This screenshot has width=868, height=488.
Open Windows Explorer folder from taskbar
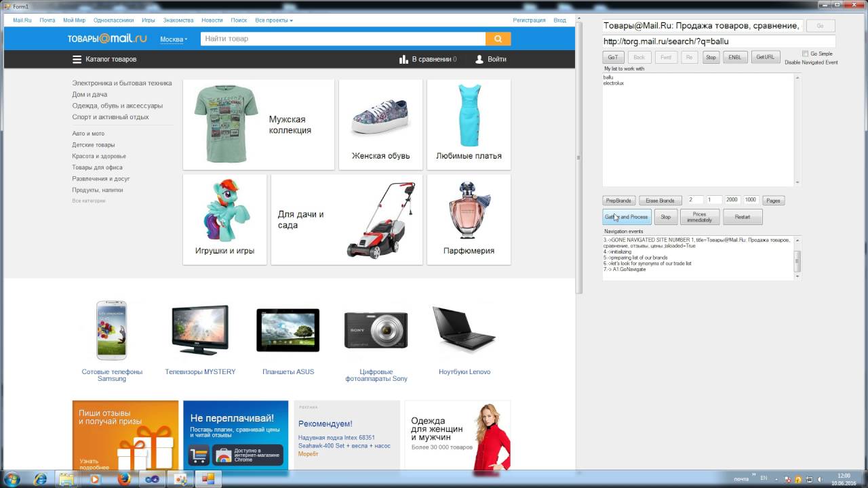[x=66, y=479]
